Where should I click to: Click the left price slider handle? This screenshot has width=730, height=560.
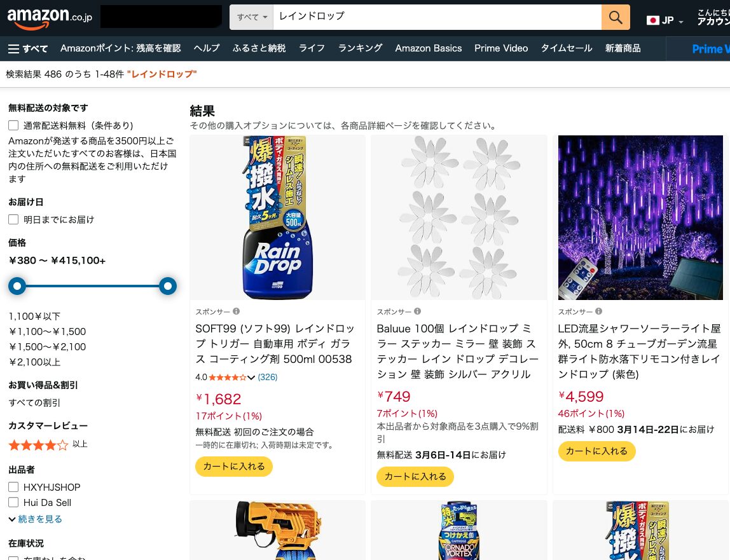[x=17, y=286]
